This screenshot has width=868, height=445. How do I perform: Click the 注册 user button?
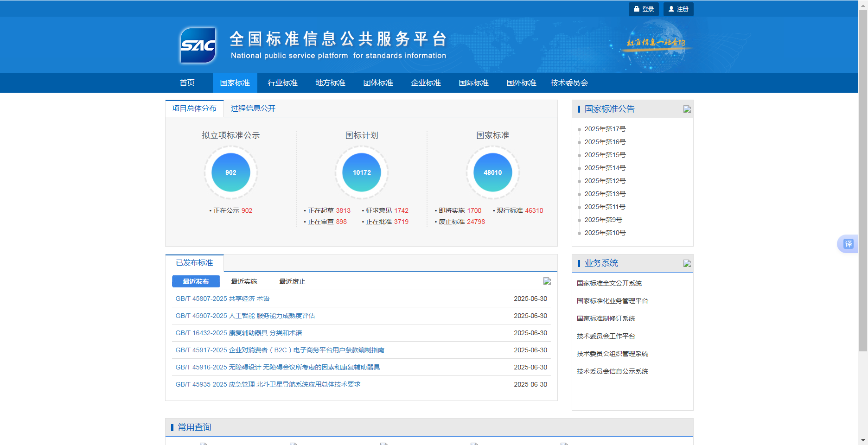678,9
